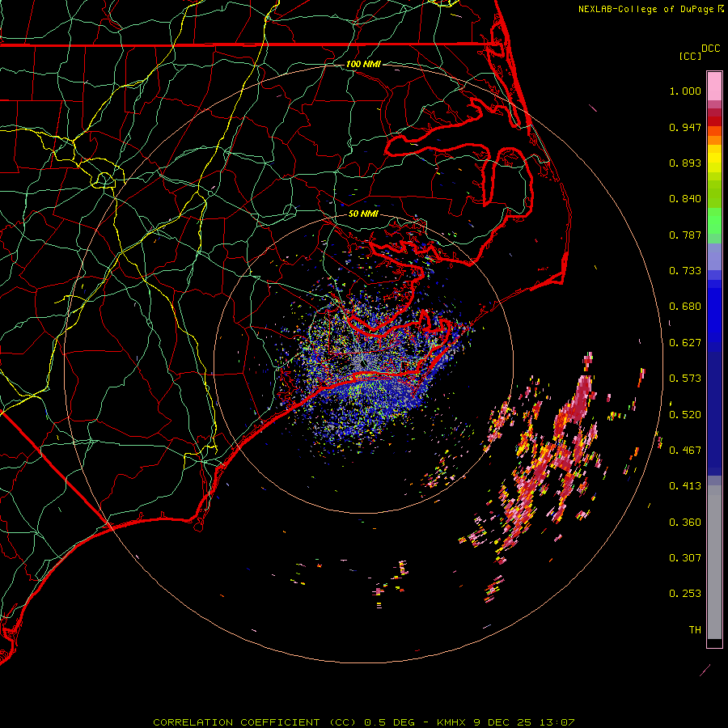Click the yellow circular highway loop near Raleigh
Viewport: 728px width, 728px height.
pyautogui.click(x=104, y=179)
